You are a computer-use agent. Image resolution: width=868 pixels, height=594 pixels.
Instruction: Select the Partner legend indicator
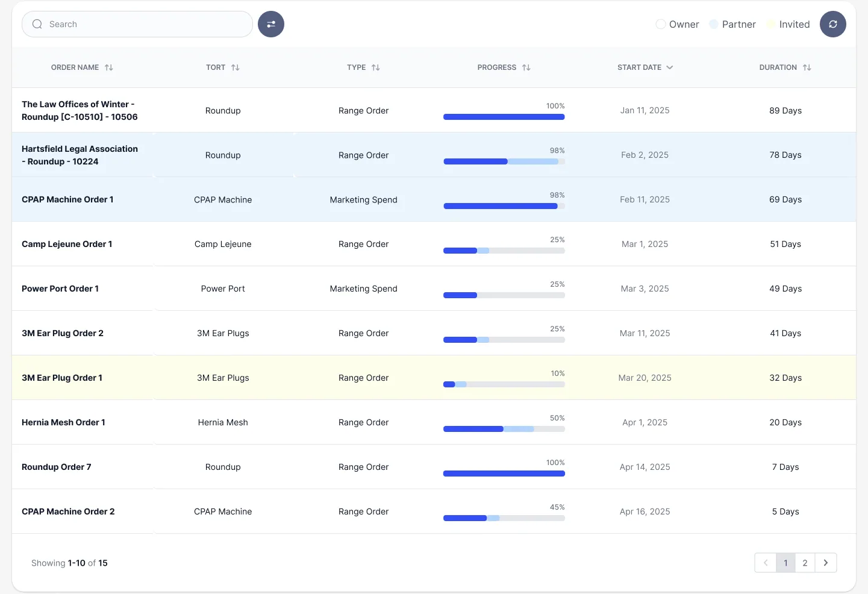coord(714,24)
